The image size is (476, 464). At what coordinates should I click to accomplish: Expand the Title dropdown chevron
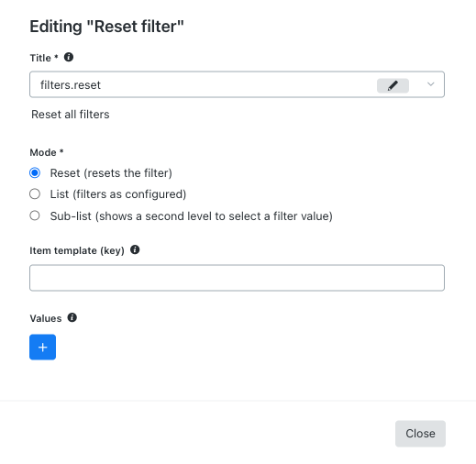pyautogui.click(x=430, y=84)
